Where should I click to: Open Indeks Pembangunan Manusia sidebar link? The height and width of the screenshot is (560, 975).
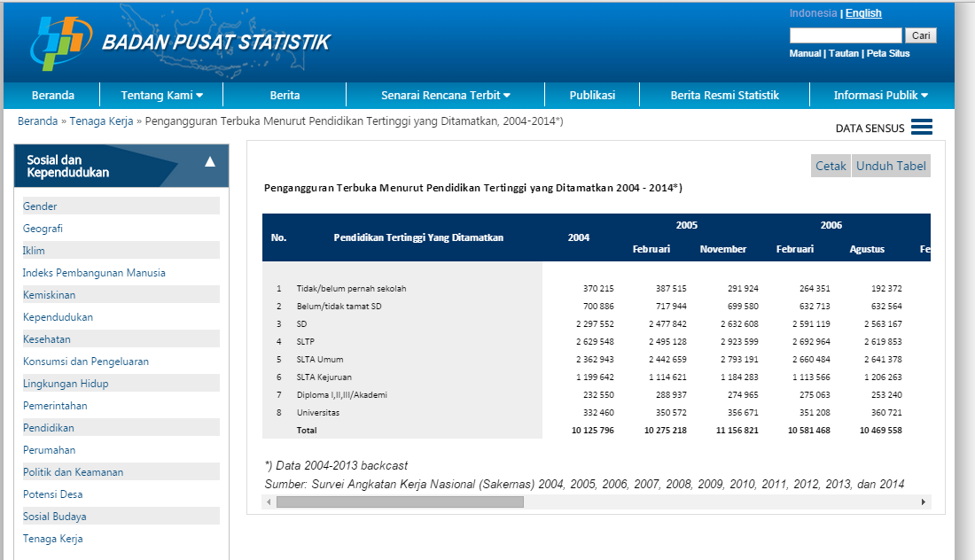(x=94, y=273)
